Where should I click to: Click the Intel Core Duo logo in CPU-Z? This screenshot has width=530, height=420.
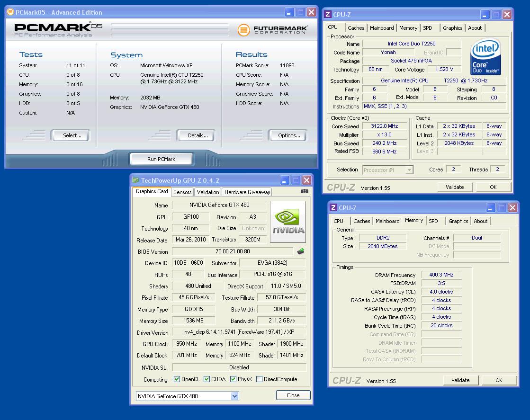485,56
